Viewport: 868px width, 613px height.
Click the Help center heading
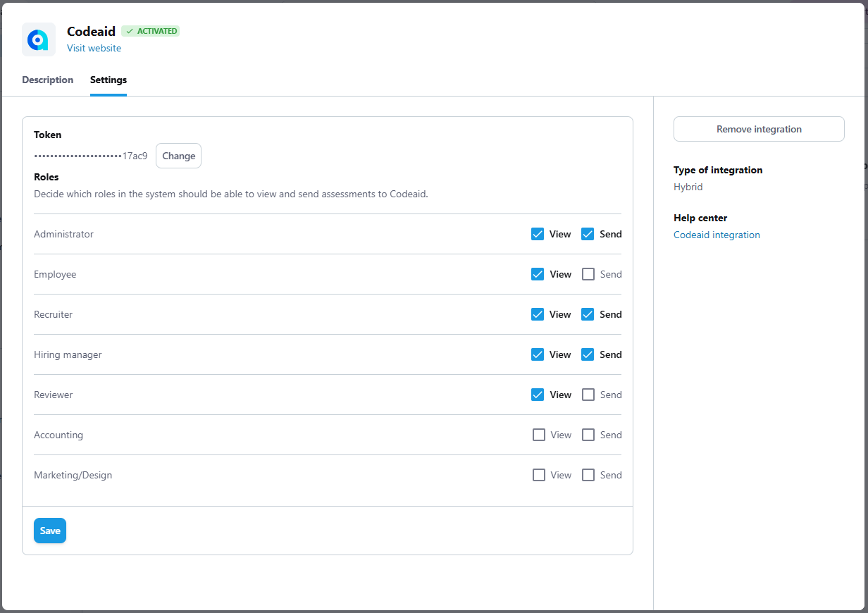coord(700,218)
